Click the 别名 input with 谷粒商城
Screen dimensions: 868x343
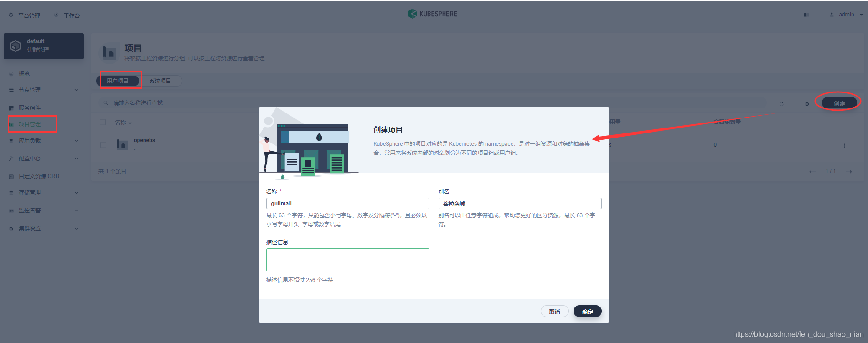(520, 203)
